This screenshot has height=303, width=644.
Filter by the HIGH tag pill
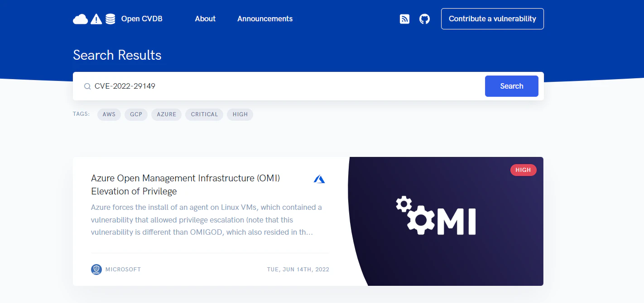[240, 114]
